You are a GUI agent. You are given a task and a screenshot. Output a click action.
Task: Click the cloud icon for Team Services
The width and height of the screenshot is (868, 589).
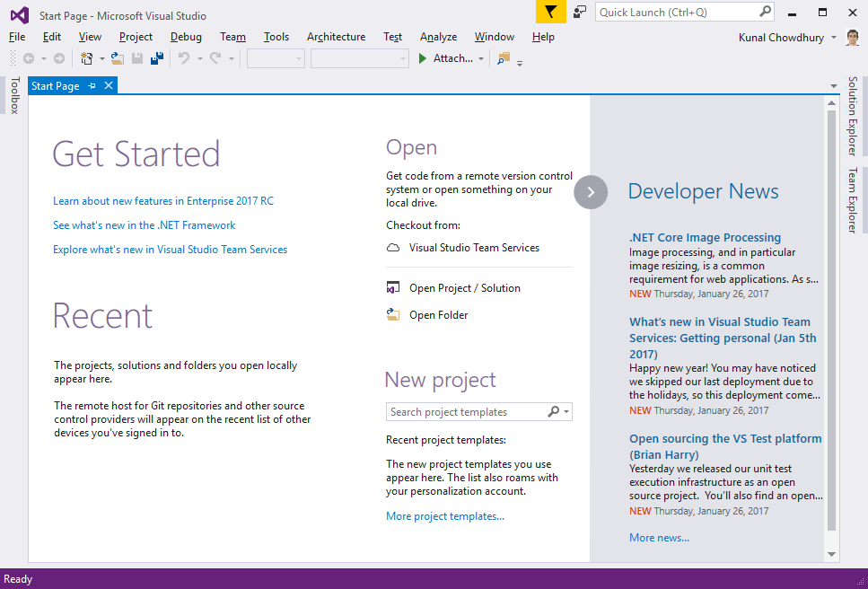coord(393,248)
